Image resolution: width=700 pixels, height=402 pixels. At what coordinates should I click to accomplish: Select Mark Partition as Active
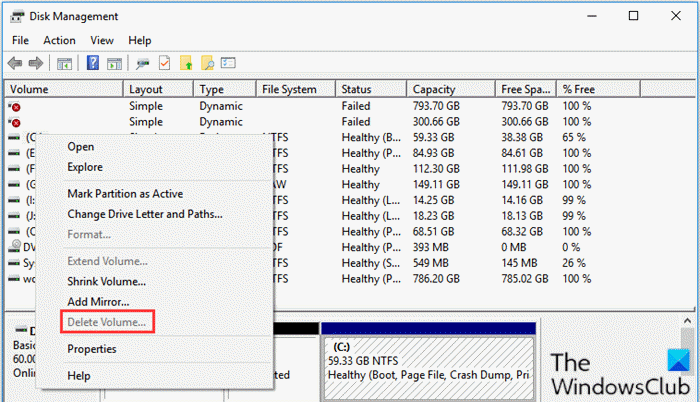[x=125, y=194]
